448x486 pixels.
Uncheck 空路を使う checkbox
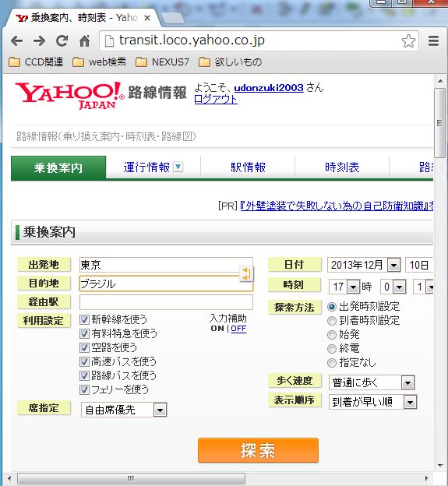coord(84,347)
